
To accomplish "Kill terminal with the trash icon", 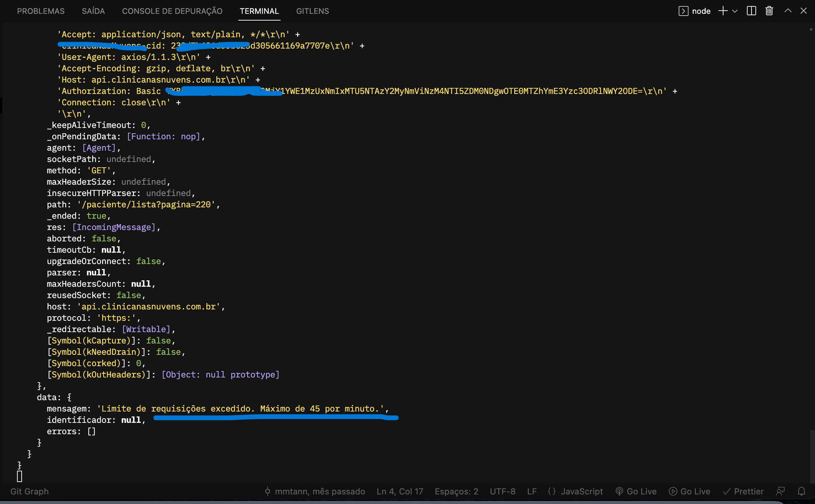I will [x=769, y=11].
